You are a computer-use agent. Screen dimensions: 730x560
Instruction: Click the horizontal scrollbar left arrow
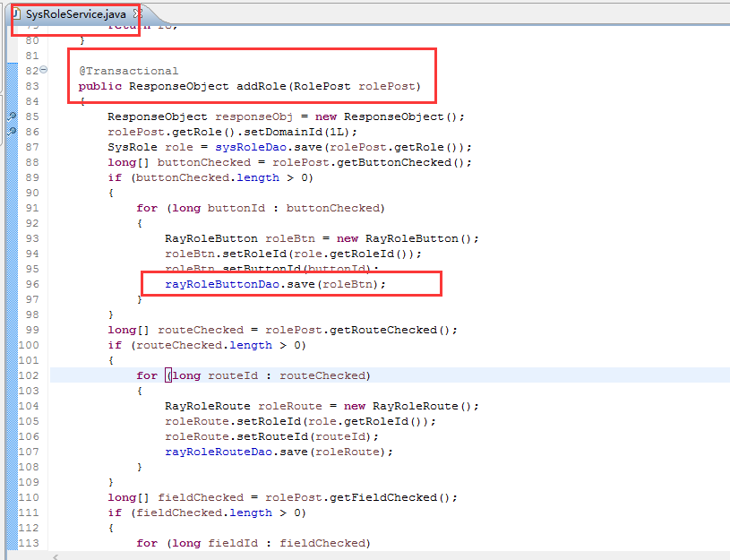click(55, 556)
